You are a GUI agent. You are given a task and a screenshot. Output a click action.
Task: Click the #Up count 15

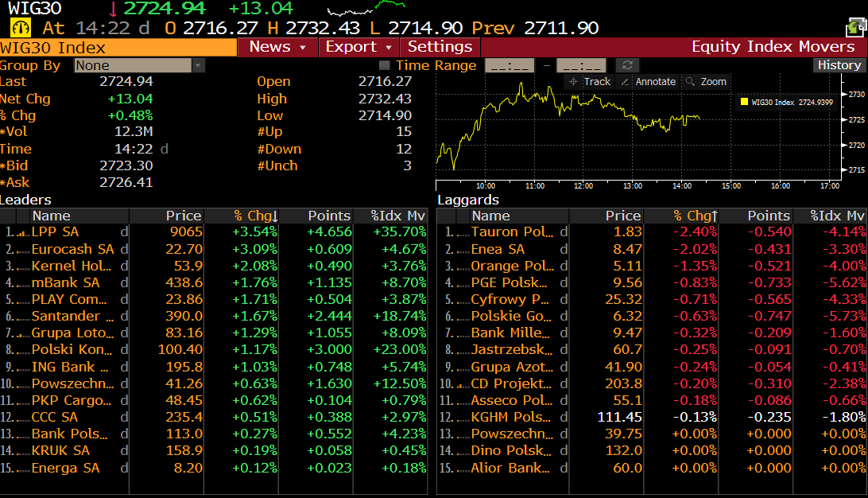[404, 132]
